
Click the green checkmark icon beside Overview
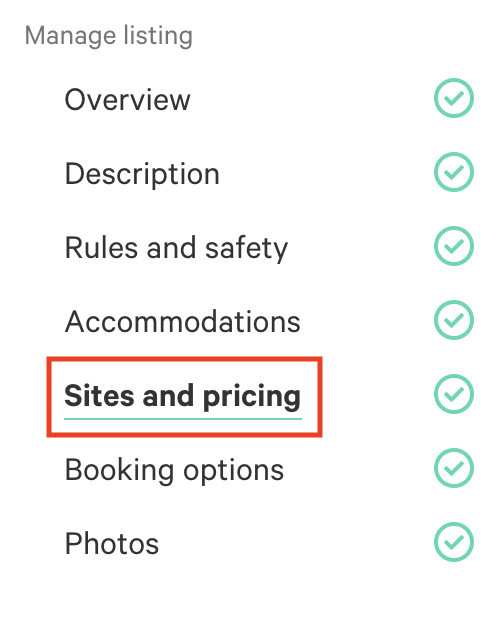(453, 98)
